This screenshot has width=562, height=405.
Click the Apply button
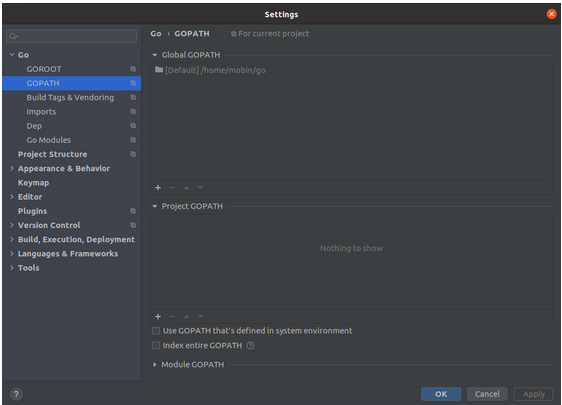[x=534, y=394]
